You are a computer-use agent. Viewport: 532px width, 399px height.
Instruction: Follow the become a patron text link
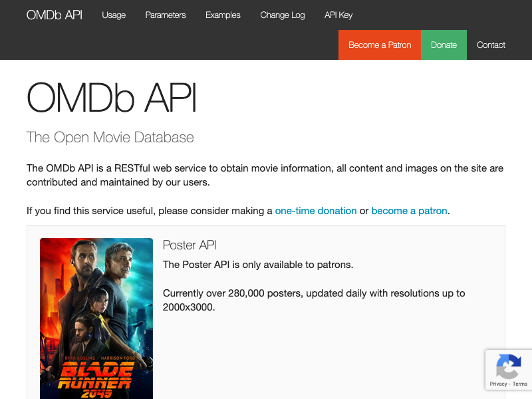point(409,211)
